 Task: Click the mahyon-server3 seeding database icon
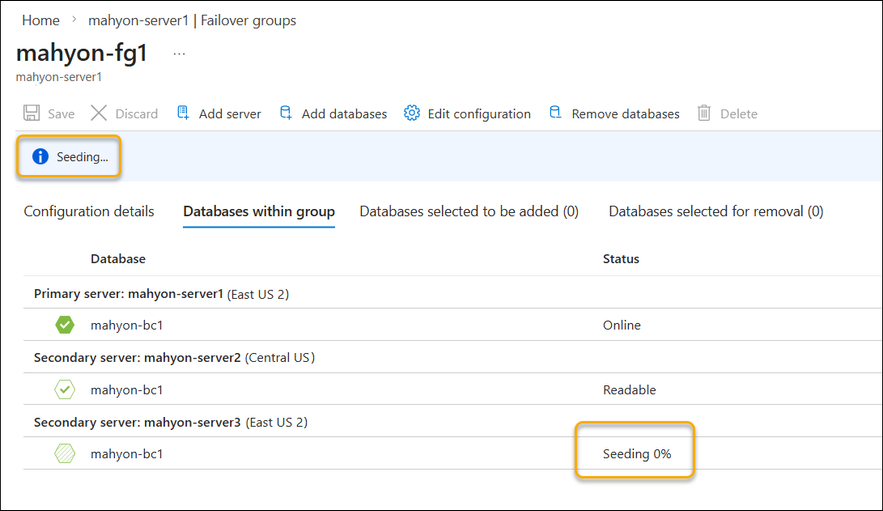[x=65, y=454]
